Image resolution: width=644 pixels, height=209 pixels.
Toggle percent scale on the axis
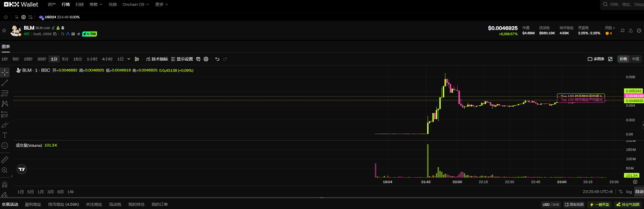point(620,191)
